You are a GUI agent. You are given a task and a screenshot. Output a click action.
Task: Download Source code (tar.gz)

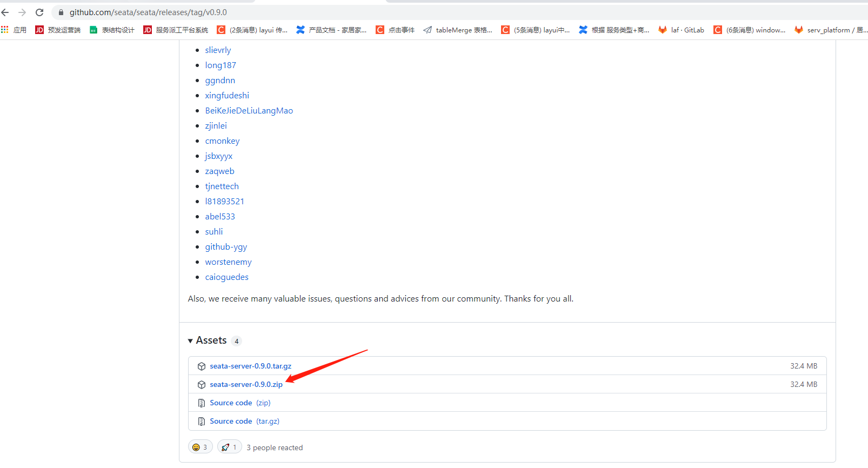coord(244,421)
